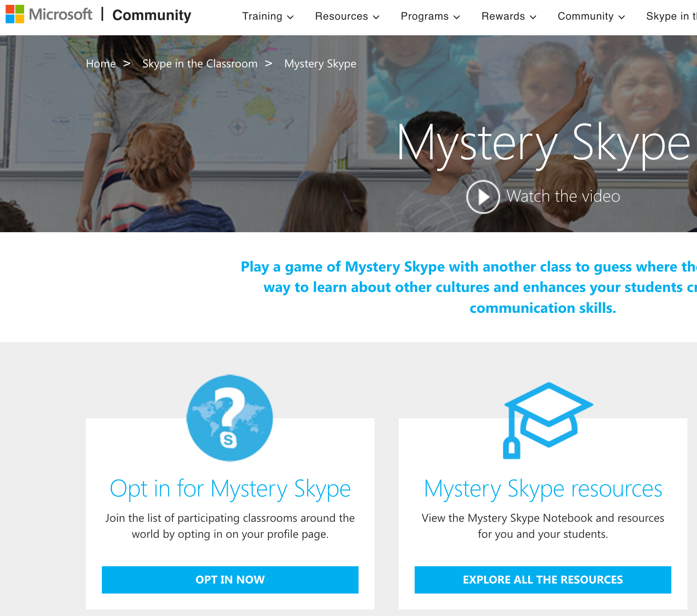Viewport: 697px width, 616px height.
Task: Open Mystery Skype resources heading
Action: point(543,489)
